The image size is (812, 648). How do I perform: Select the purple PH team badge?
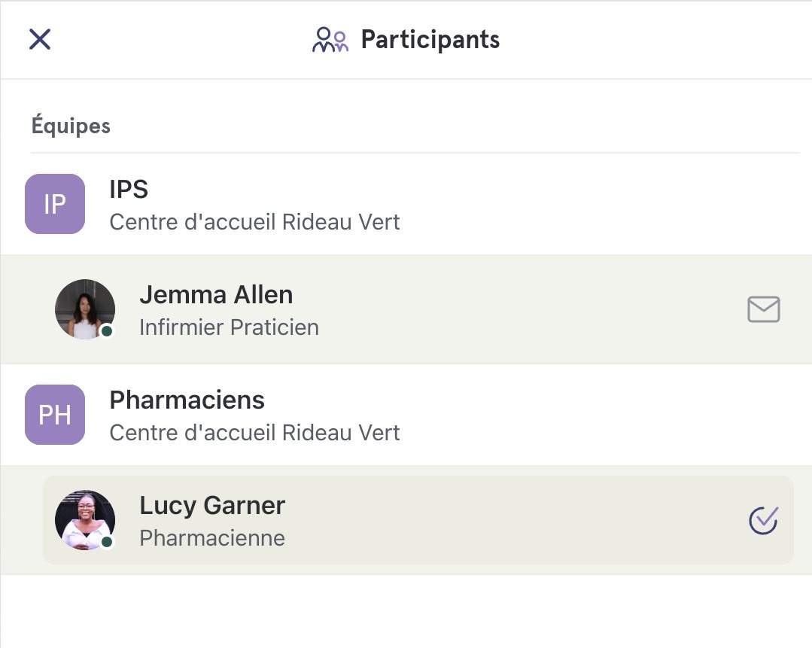(x=55, y=415)
